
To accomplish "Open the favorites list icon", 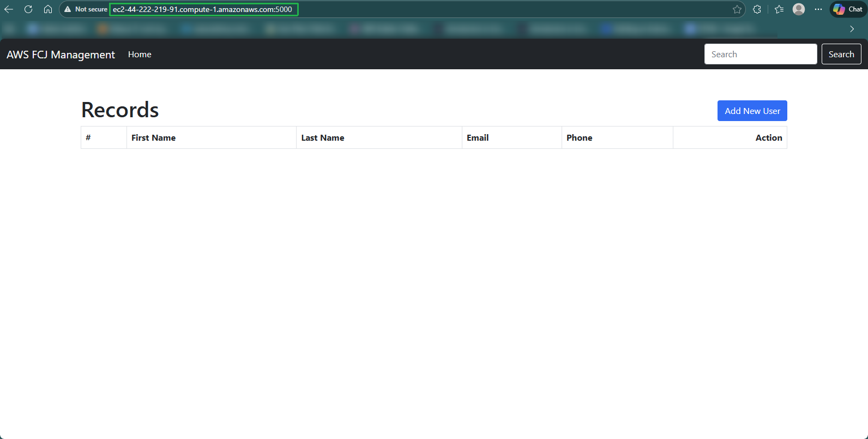I will 779,9.
